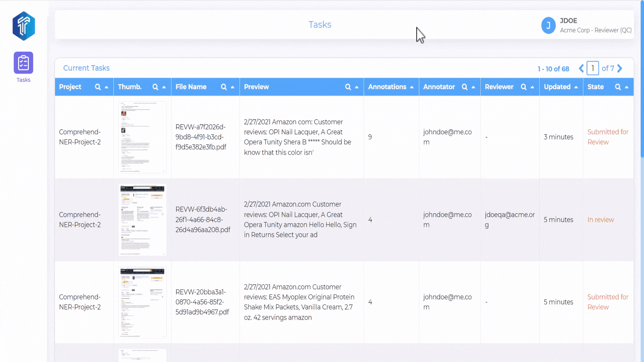Screen dimensions: 644x362
Task: Open the Tasks clipboard sidebar icon
Action: (x=23, y=63)
